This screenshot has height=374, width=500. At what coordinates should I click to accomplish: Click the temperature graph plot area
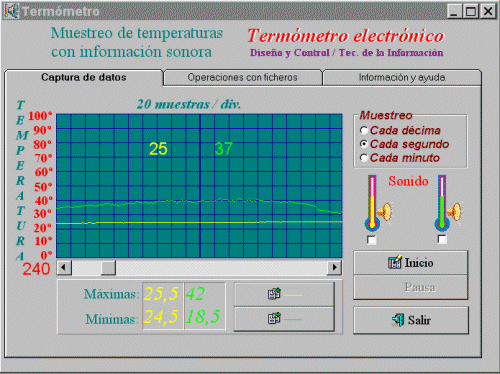[199, 186]
